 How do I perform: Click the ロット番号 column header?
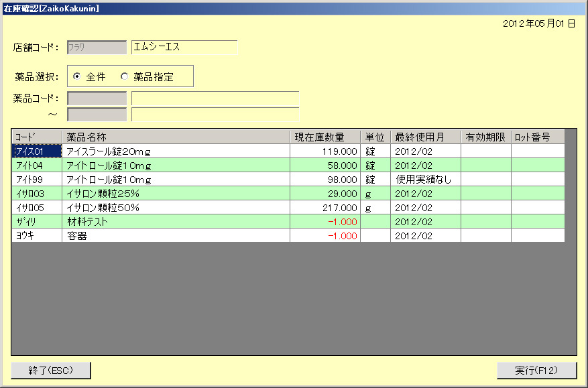pos(538,137)
